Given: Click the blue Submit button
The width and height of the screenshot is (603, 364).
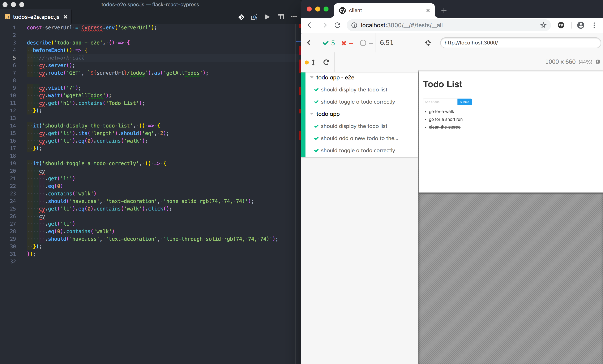Looking at the screenshot, I should tap(464, 102).
